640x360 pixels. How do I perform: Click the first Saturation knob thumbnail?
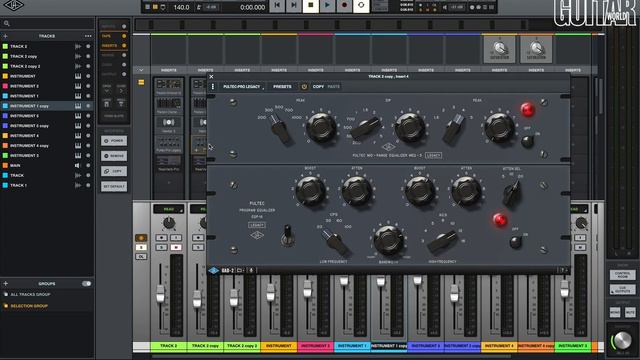(499, 49)
